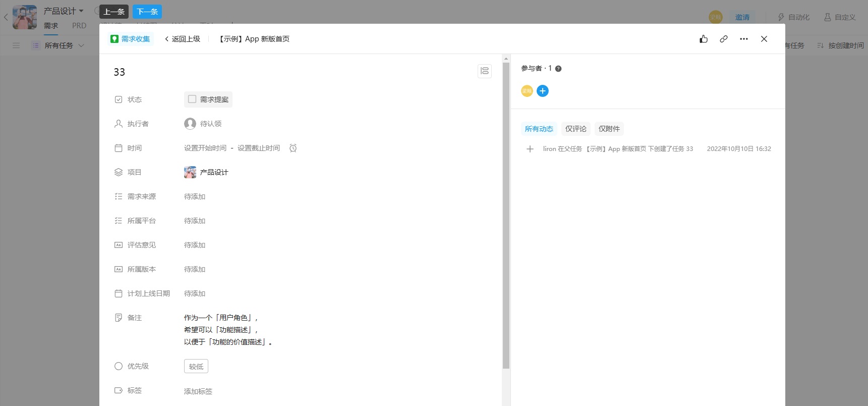The width and height of the screenshot is (868, 406).
Task: Click the 执行者 person icon
Action: click(119, 124)
